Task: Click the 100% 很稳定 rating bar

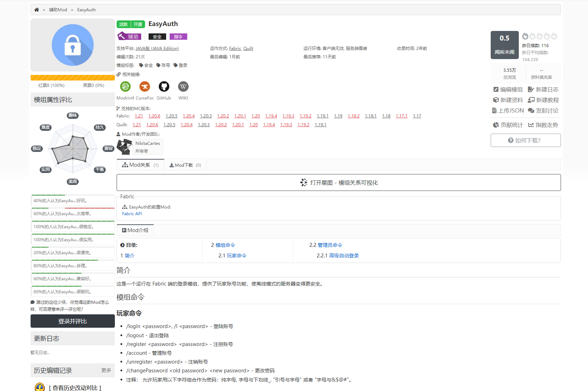Action: 73,226
